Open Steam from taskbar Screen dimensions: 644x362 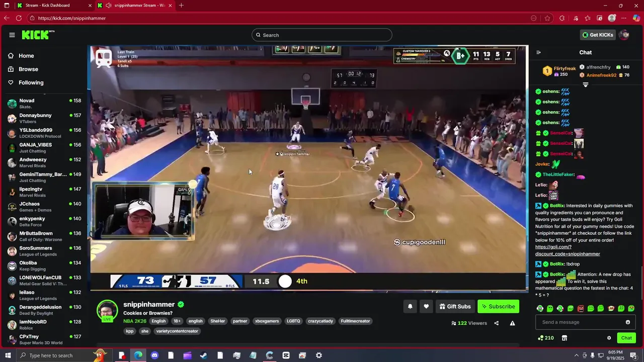tap(204, 355)
